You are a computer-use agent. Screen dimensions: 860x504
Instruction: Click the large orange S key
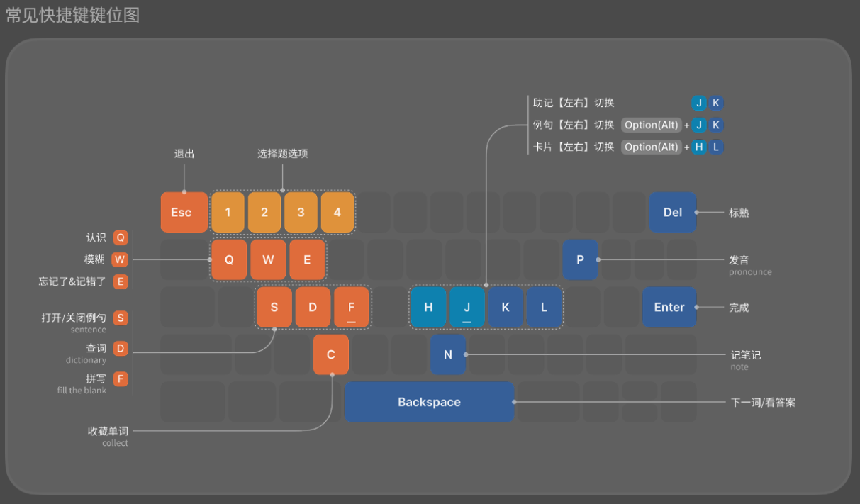point(274,307)
